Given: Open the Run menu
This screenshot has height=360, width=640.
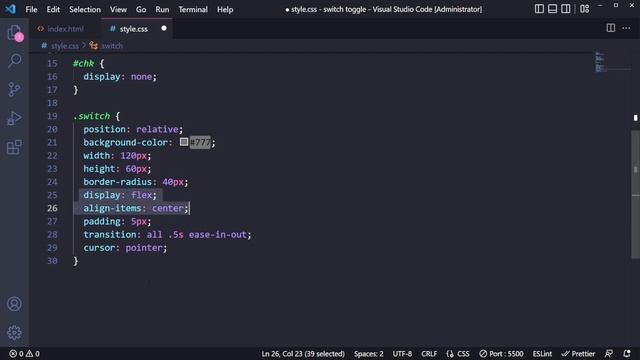Looking at the screenshot, I should (162, 9).
